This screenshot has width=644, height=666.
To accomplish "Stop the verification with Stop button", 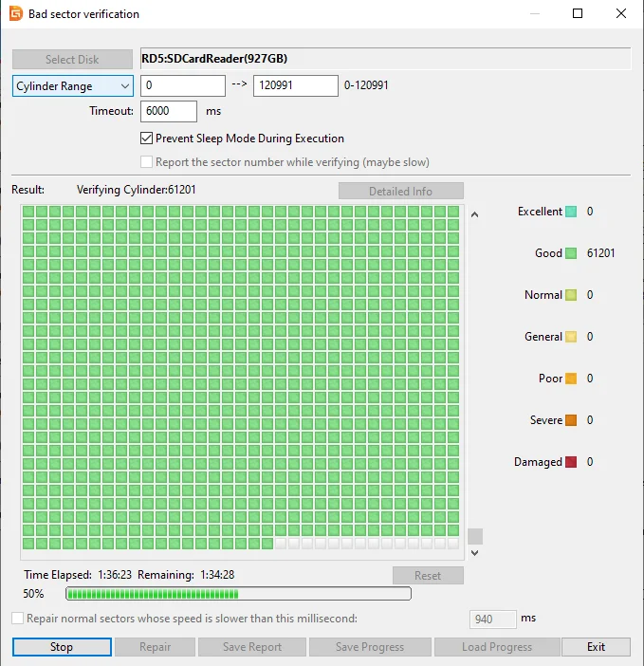I will (x=62, y=647).
